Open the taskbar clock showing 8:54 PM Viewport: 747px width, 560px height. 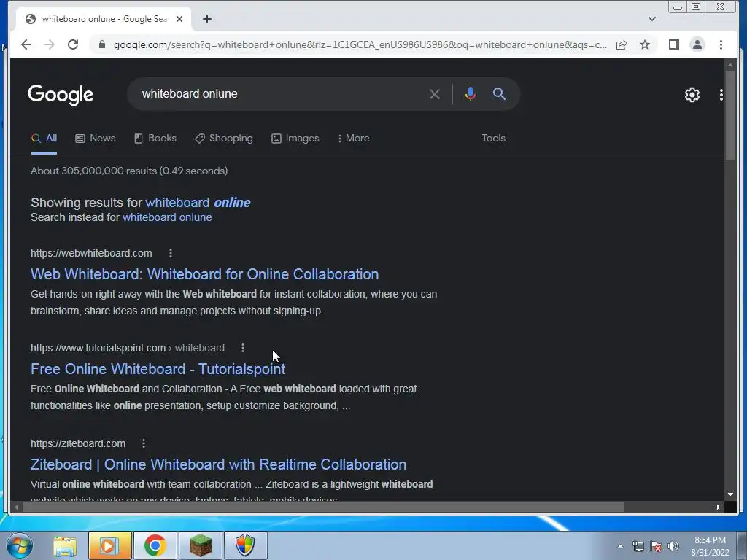point(710,546)
